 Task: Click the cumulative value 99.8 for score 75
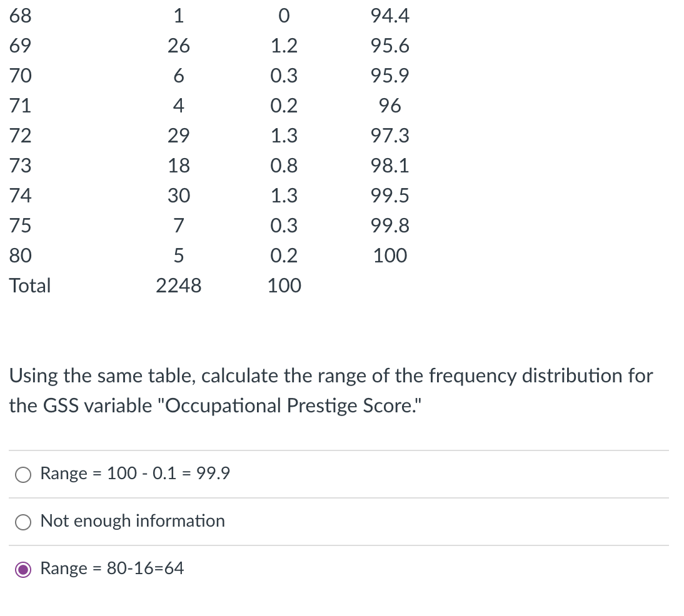[389, 226]
